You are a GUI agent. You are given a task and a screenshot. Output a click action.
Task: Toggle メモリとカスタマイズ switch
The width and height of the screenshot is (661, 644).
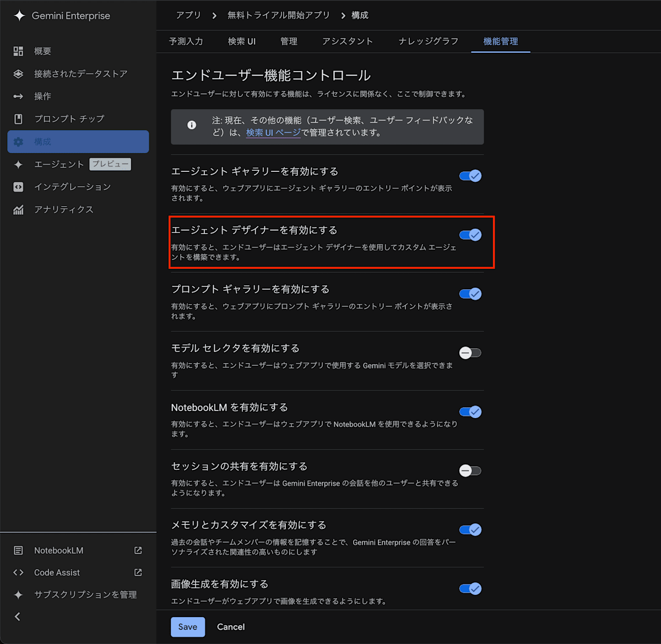470,529
